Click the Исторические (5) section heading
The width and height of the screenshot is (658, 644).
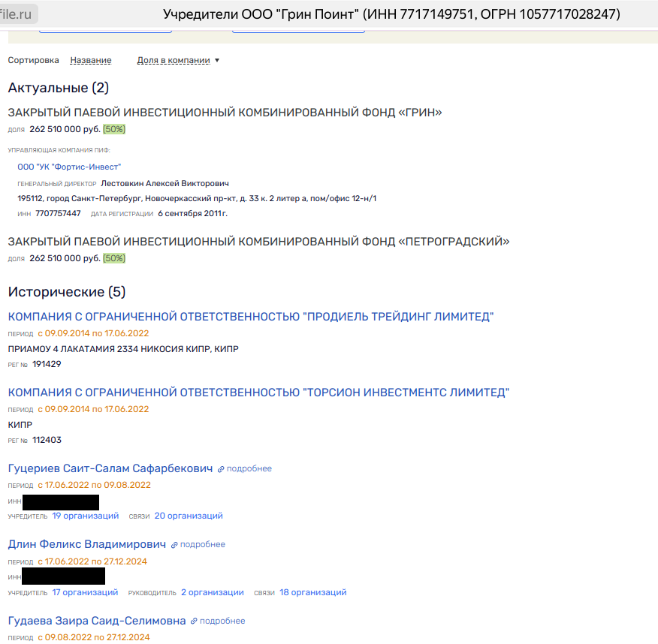click(x=67, y=292)
